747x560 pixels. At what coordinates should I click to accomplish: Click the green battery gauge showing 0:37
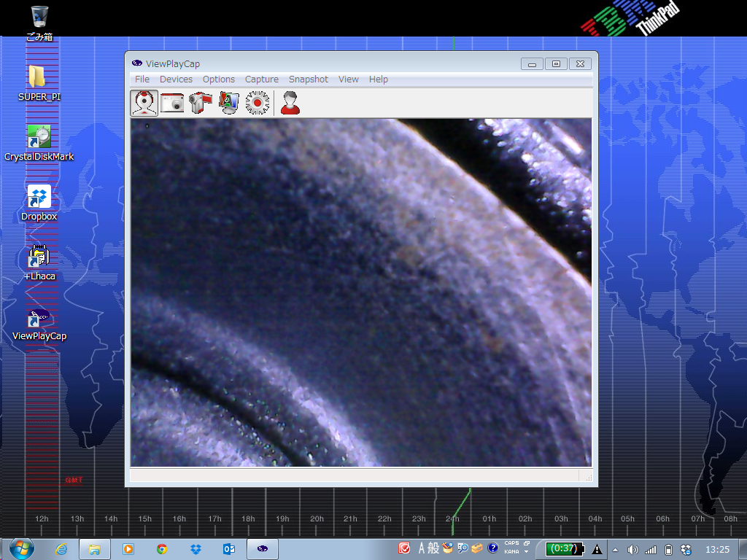click(x=565, y=550)
